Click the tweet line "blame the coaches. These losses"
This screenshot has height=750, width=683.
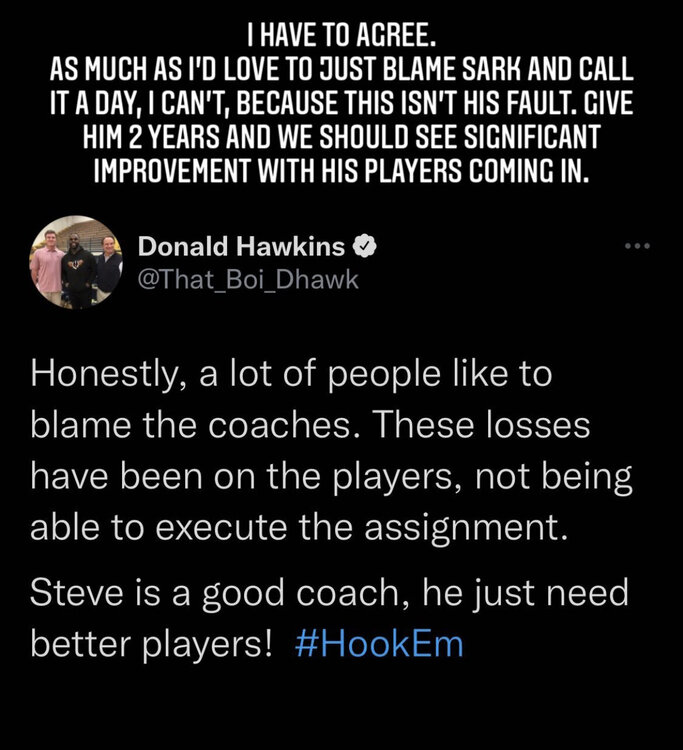coord(310,425)
